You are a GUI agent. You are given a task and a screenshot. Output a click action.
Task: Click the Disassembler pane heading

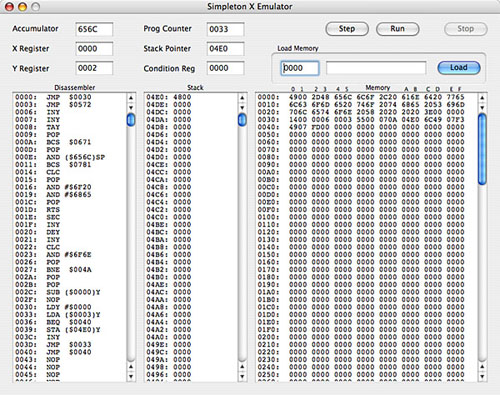pyautogui.click(x=75, y=87)
